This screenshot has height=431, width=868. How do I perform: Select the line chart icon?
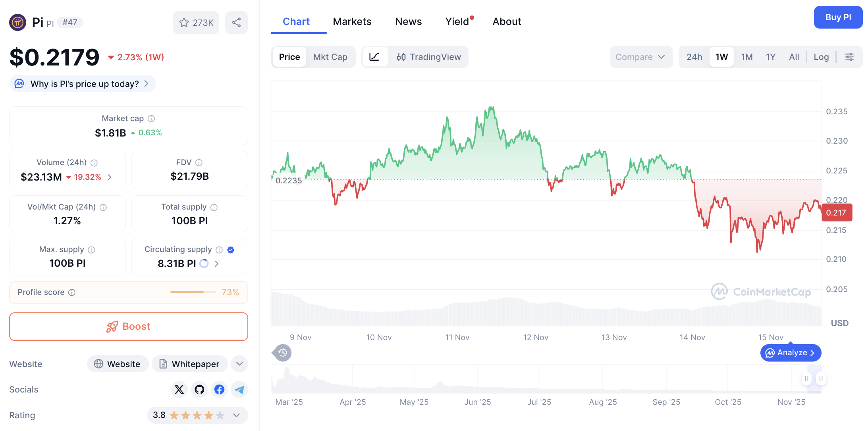375,57
